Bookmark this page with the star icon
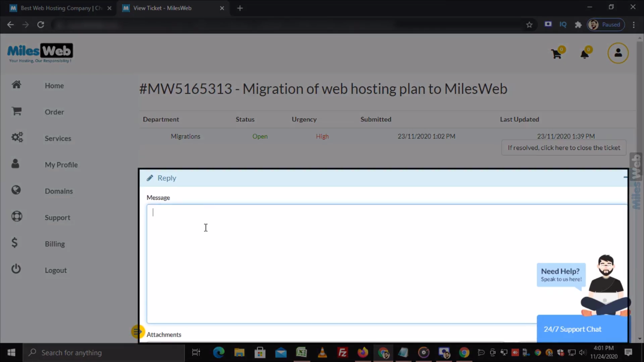 [x=529, y=25]
